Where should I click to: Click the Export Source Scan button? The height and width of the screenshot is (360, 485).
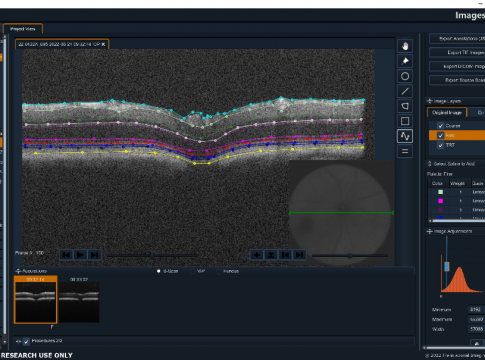(457, 80)
